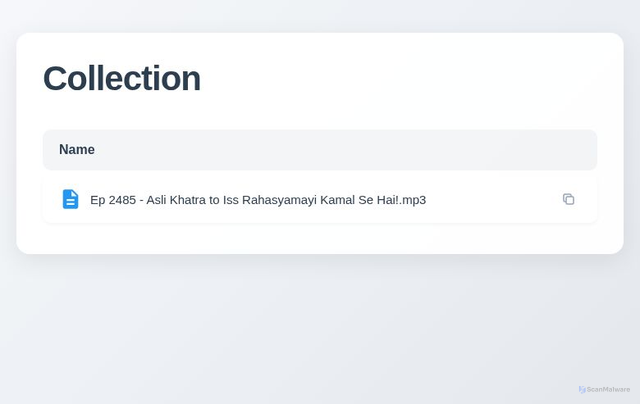This screenshot has height=404, width=640.
Task: Click the ".mp3" extension in the file name
Action: click(x=412, y=200)
